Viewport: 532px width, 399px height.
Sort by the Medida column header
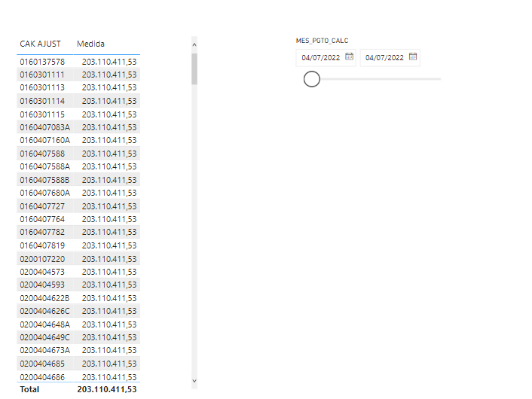pos(90,44)
